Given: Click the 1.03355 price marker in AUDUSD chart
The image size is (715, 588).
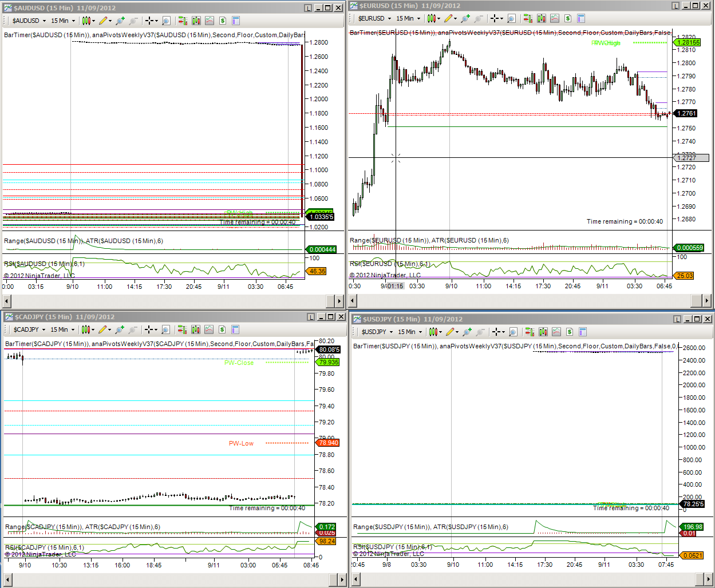Looking at the screenshot, I should coord(321,217).
